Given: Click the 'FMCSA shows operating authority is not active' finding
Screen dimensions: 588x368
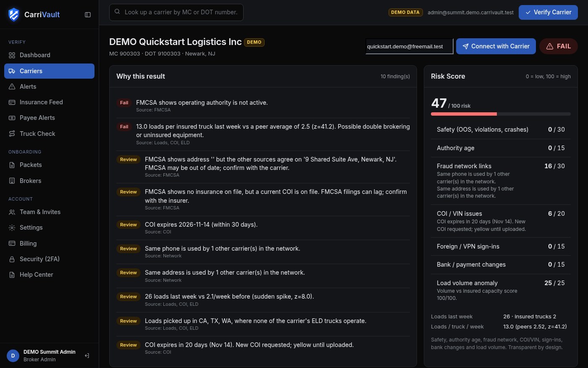Looking at the screenshot, I should (263, 106).
